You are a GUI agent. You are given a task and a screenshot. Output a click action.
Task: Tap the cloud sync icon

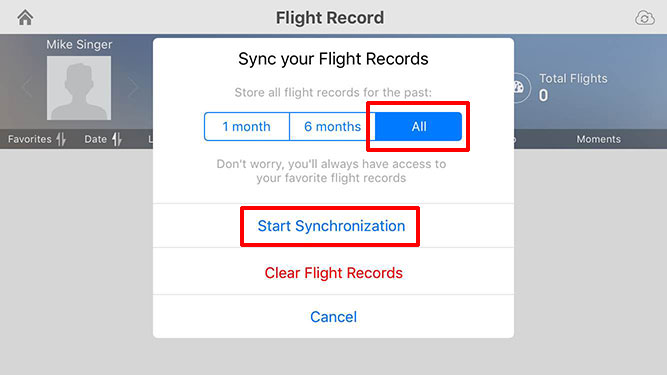tap(645, 18)
